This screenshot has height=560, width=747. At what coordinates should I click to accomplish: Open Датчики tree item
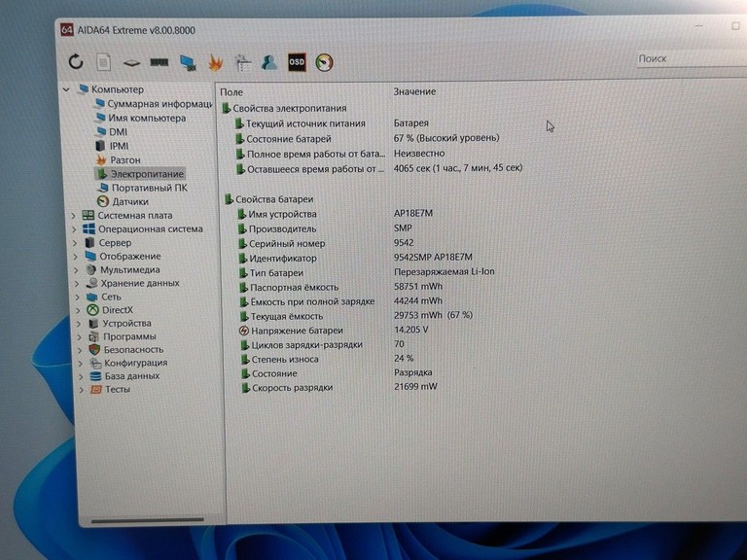124,201
